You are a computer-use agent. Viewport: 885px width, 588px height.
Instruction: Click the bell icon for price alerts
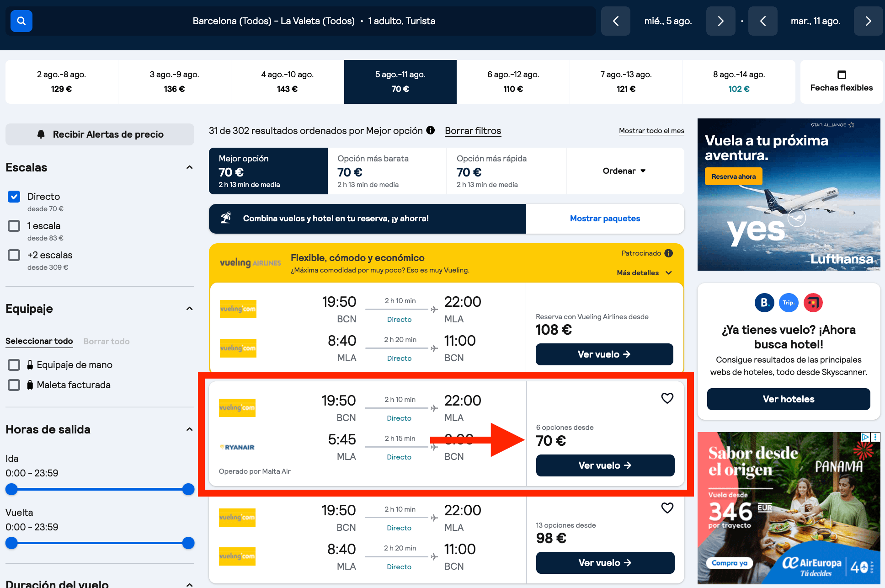[x=41, y=134]
